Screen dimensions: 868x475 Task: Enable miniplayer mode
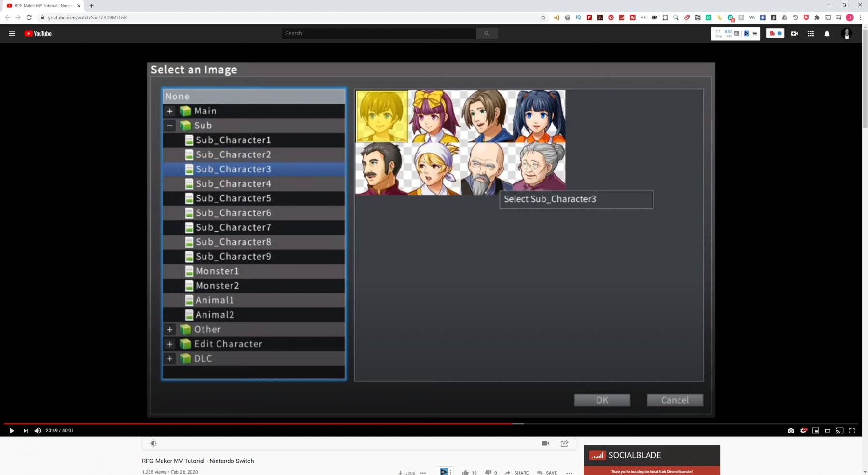815,431
